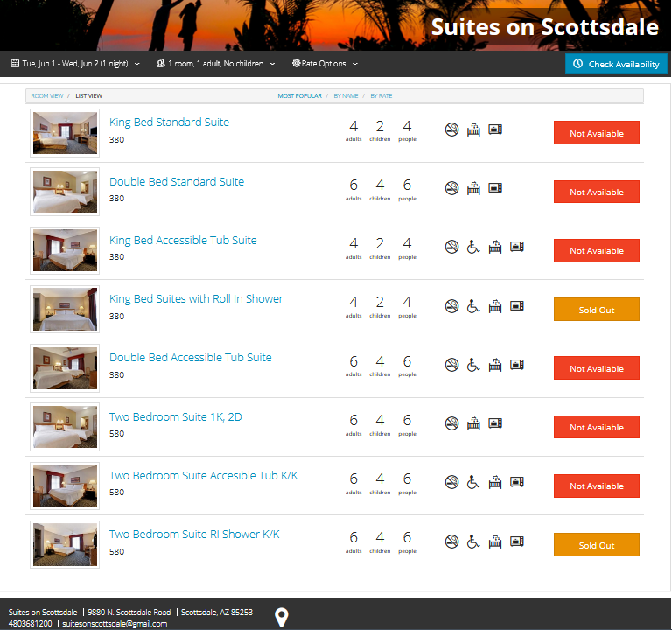672x630 pixels.
Task: Click no-smoking icon for Two Bedroom Suite 1K, 2D
Action: pos(451,423)
